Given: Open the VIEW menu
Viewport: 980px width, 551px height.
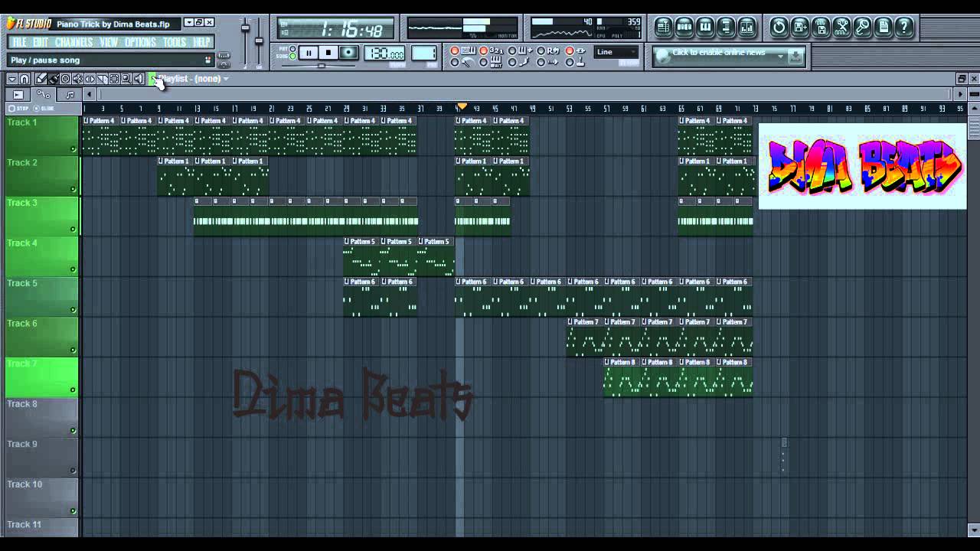Looking at the screenshot, I should click(109, 42).
